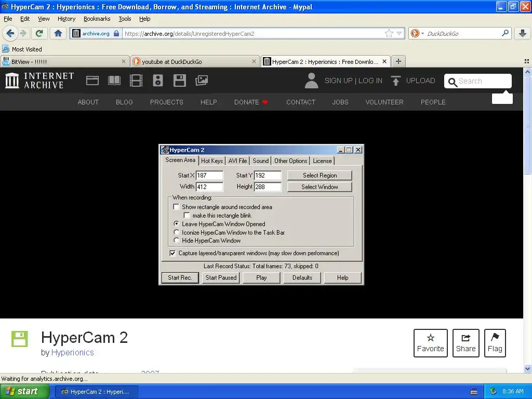Screen dimensions: 532x399
Task: Open Internet Archive Web section icon
Action: (x=92, y=81)
